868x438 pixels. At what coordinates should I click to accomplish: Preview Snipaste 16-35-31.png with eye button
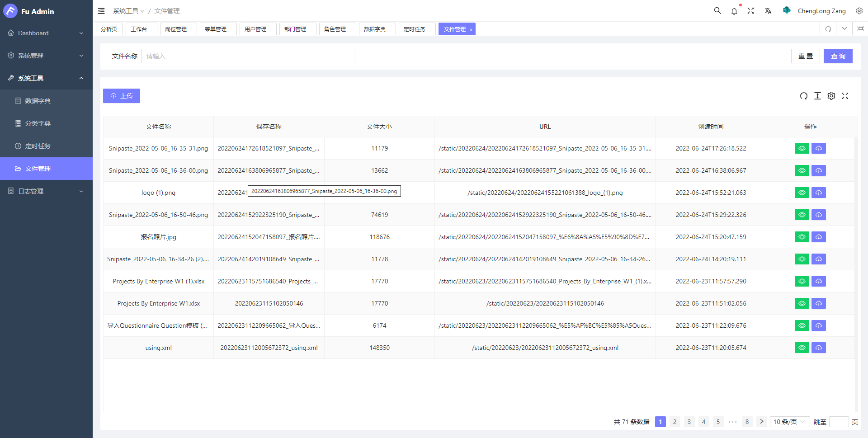[x=802, y=148]
